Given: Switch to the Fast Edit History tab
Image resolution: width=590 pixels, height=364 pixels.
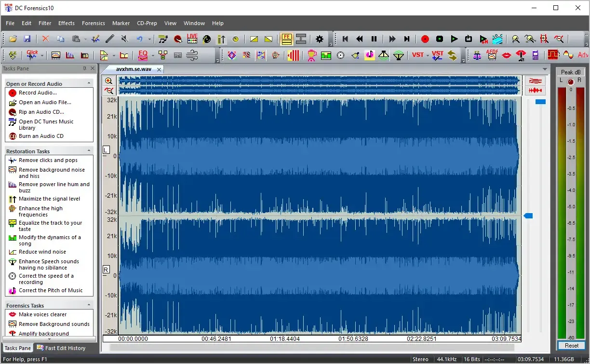Looking at the screenshot, I should point(61,348).
